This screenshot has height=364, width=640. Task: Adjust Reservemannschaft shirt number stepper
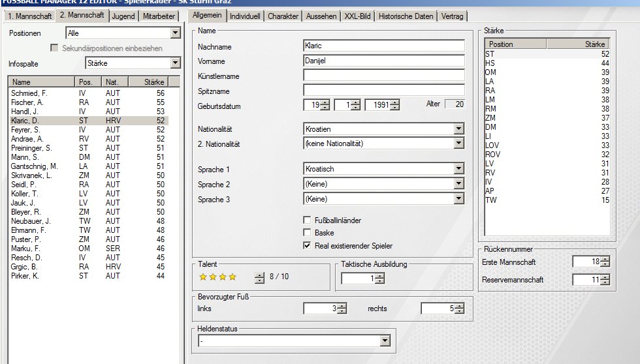(605, 280)
